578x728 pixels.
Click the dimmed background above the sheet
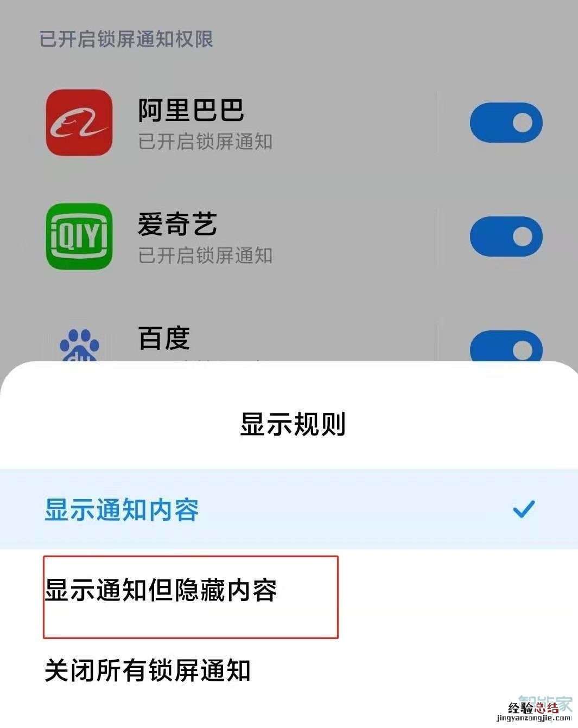(289, 179)
